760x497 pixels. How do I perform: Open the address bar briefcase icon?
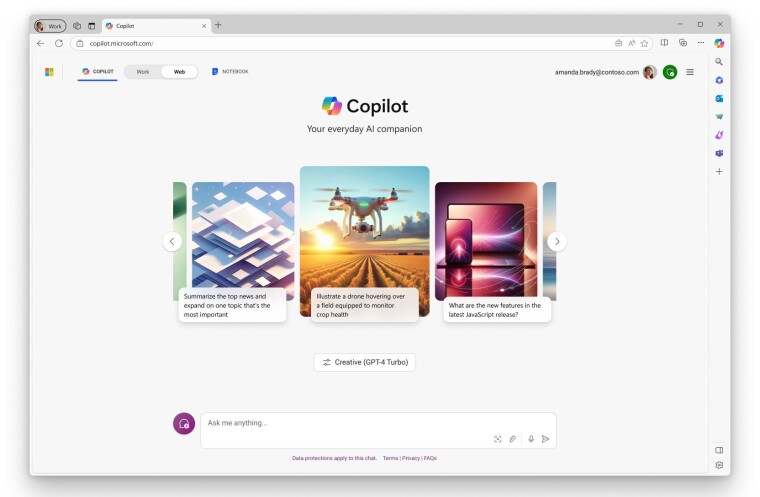click(618, 43)
